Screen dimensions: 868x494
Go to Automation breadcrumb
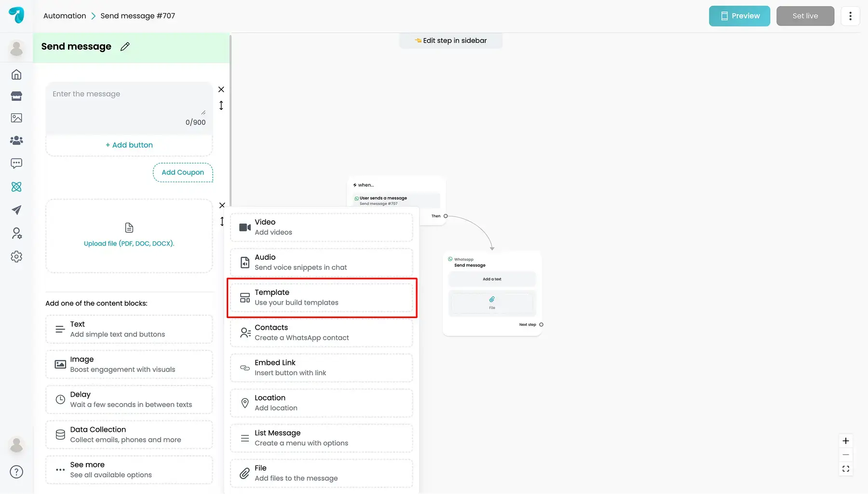click(65, 16)
